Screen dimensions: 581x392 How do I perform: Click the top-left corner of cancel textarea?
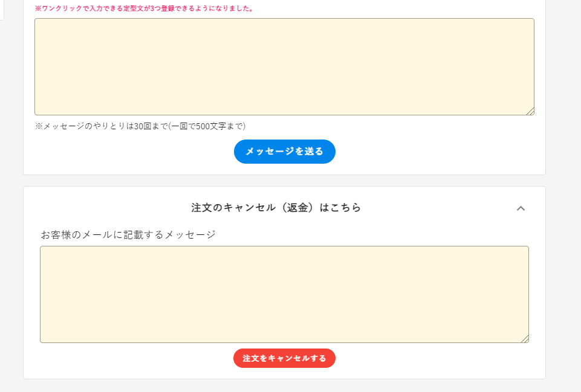coord(43,249)
